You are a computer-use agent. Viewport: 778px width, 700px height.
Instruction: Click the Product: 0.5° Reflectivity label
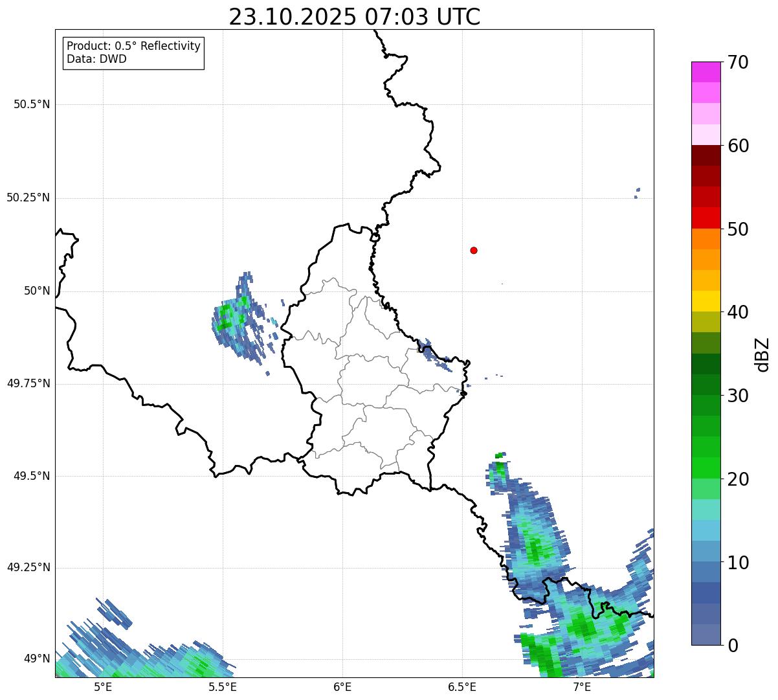133,47
